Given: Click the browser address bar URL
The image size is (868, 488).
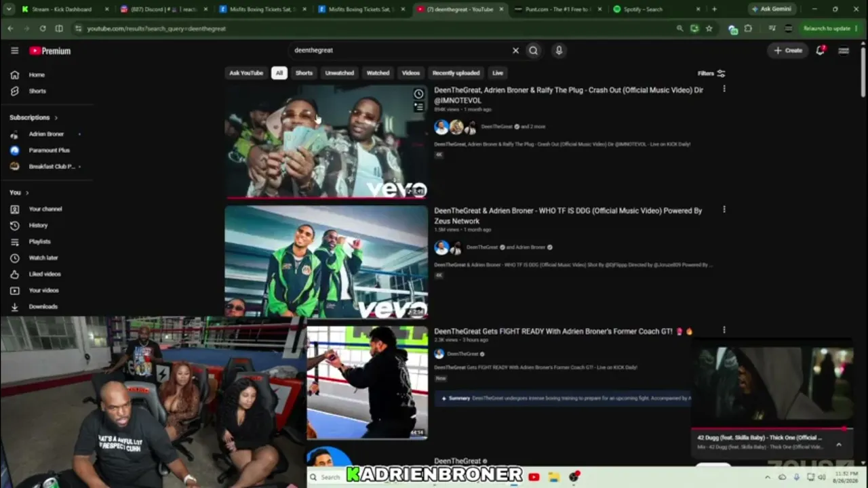Looking at the screenshot, I should (157, 28).
